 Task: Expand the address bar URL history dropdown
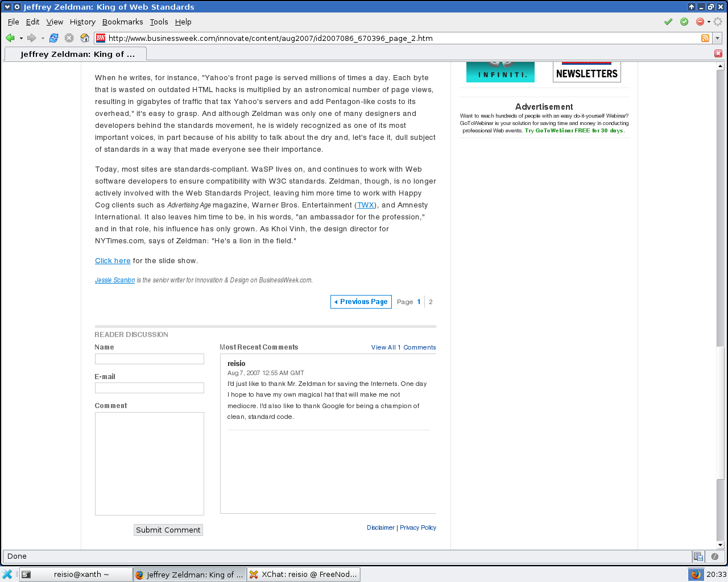pos(717,38)
